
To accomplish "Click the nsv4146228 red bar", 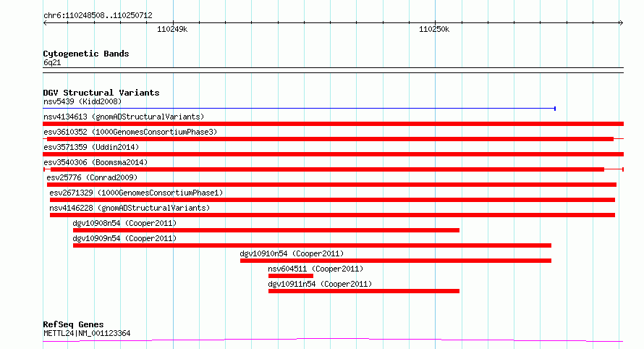I will coord(332,215).
